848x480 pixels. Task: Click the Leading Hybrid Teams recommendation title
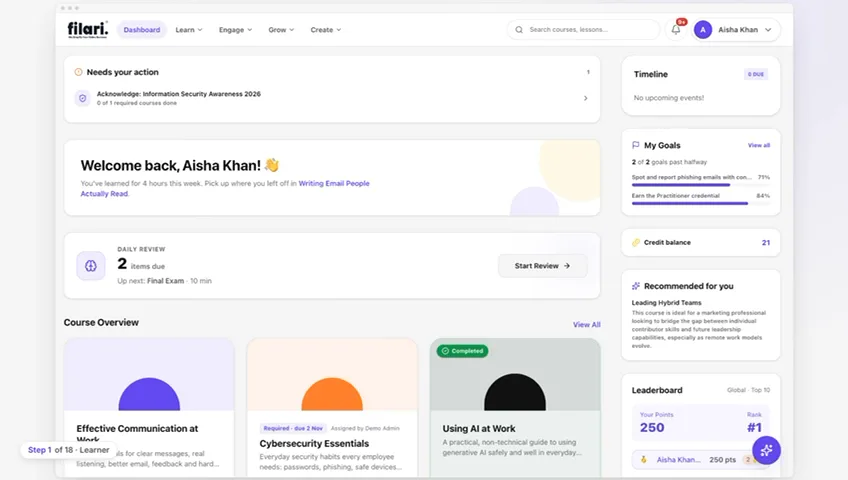[666, 303]
